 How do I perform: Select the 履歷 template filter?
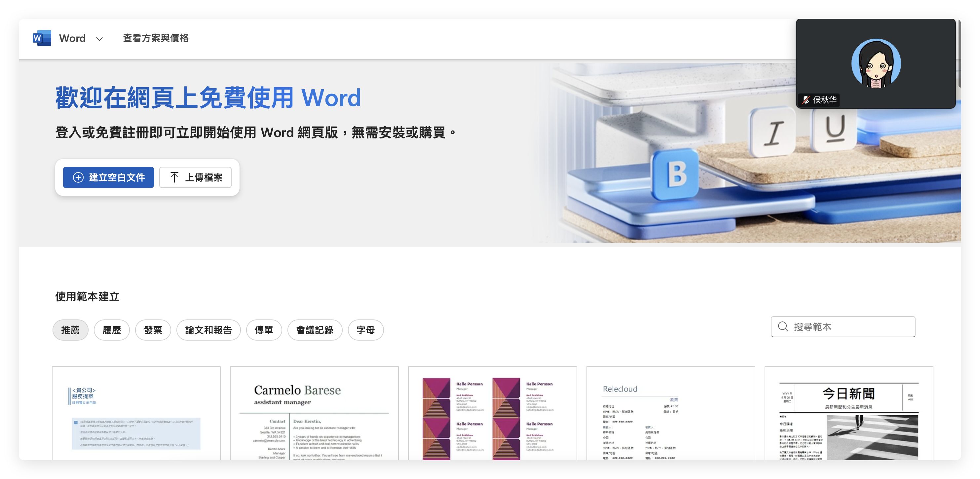(111, 330)
